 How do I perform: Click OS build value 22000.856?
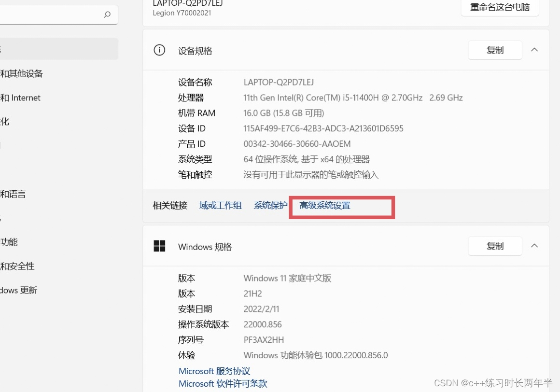(263, 324)
